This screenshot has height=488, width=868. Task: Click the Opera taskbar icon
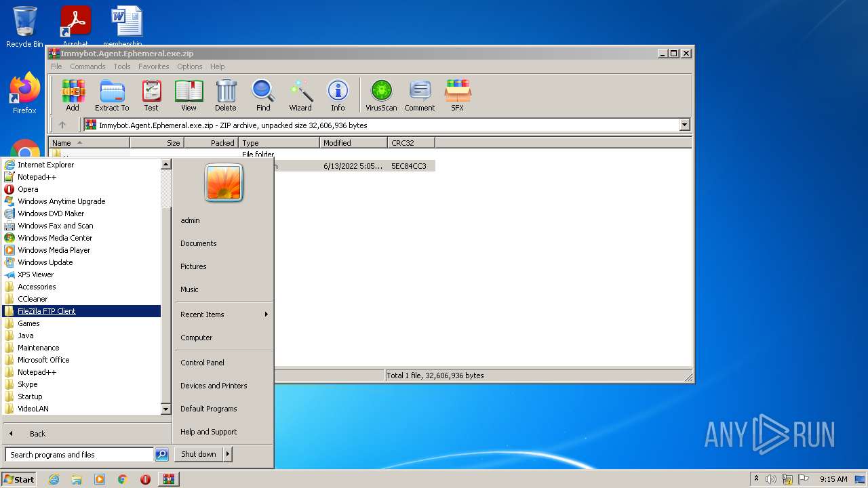[145, 479]
